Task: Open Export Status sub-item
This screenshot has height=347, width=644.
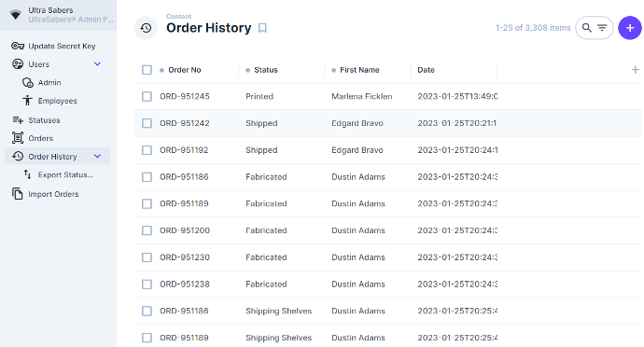Action: click(x=57, y=175)
